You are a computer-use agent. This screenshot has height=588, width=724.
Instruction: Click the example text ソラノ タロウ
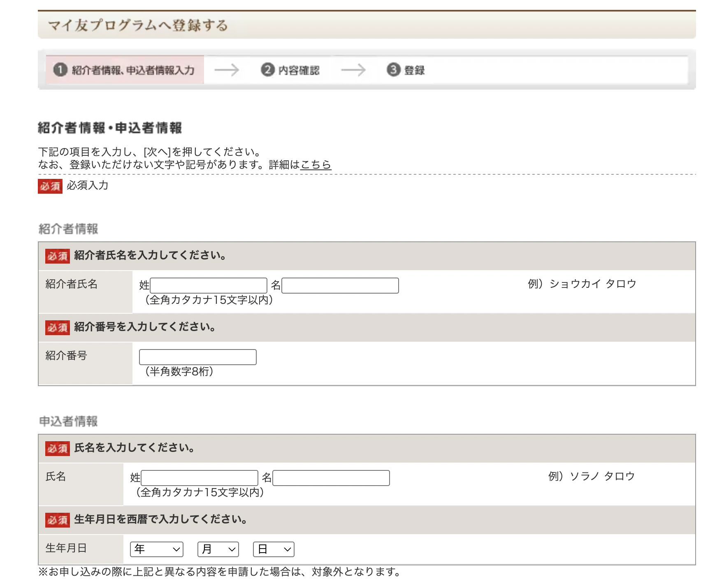pos(602,476)
